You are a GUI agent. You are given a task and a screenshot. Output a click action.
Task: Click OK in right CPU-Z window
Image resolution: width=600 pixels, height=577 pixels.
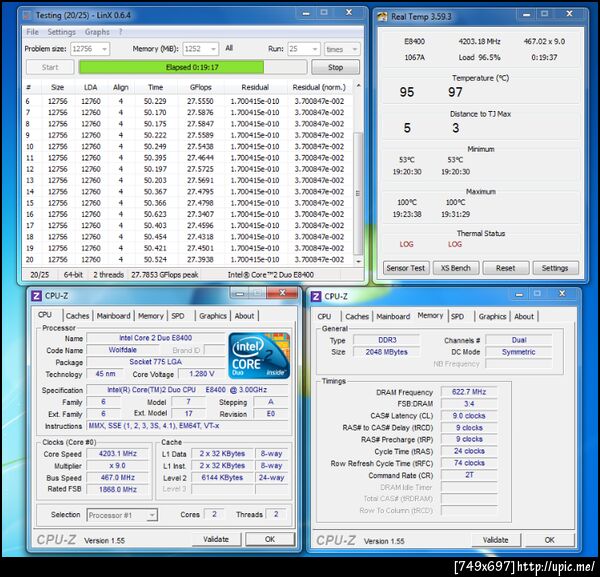[549, 540]
